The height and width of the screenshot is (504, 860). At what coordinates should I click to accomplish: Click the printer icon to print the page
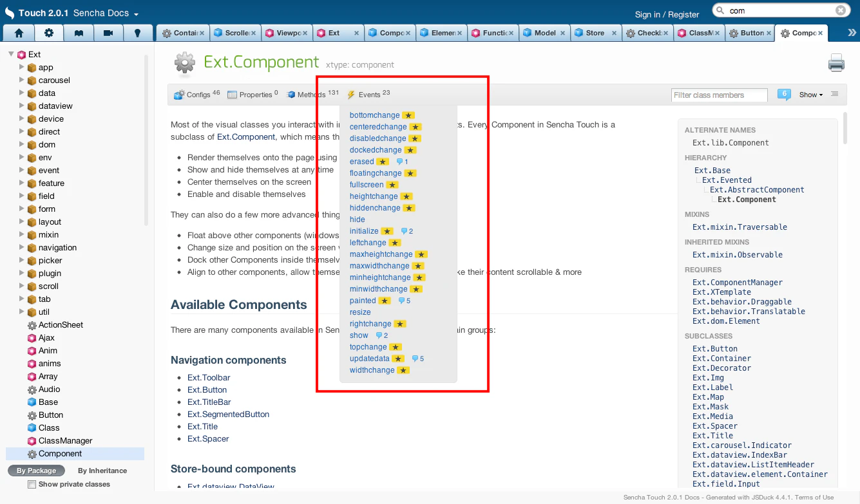pyautogui.click(x=836, y=63)
